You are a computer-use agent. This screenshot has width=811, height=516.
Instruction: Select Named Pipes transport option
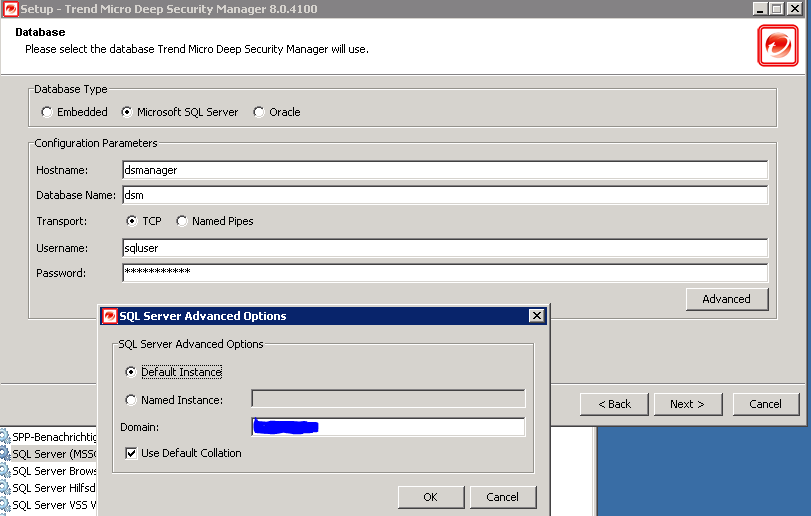[182, 221]
